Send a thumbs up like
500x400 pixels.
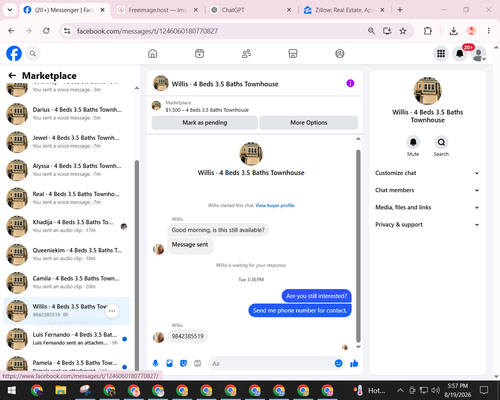[354, 363]
